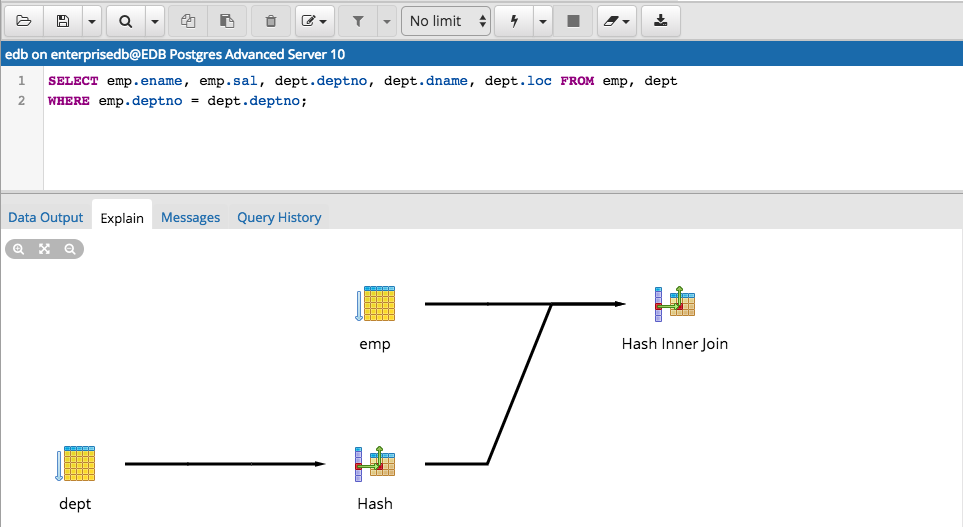Save the query using the floppy icon
The width and height of the screenshot is (963, 527).
[63, 21]
